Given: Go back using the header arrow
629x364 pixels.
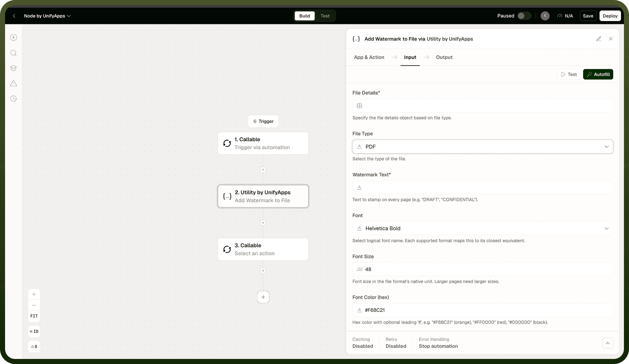Looking at the screenshot, I should 14,16.
